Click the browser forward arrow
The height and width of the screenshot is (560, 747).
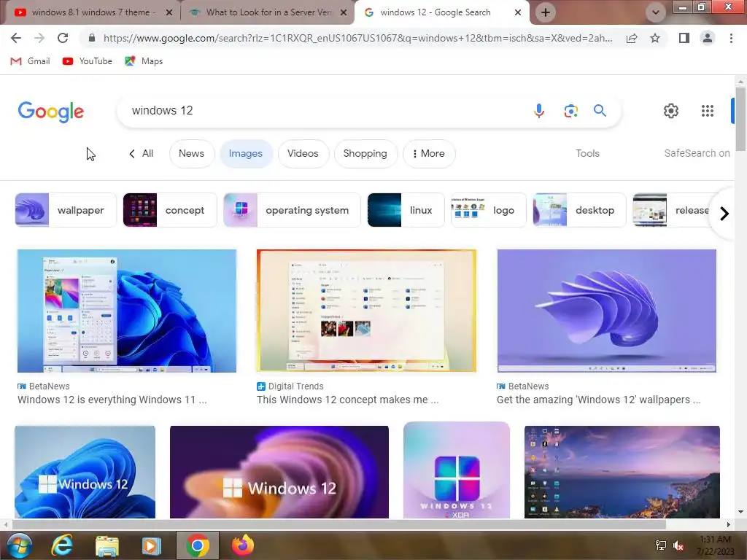pos(39,38)
